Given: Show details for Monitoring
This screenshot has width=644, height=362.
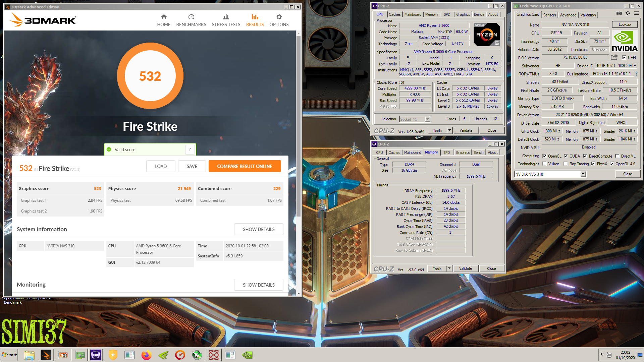Looking at the screenshot, I should click(259, 285).
